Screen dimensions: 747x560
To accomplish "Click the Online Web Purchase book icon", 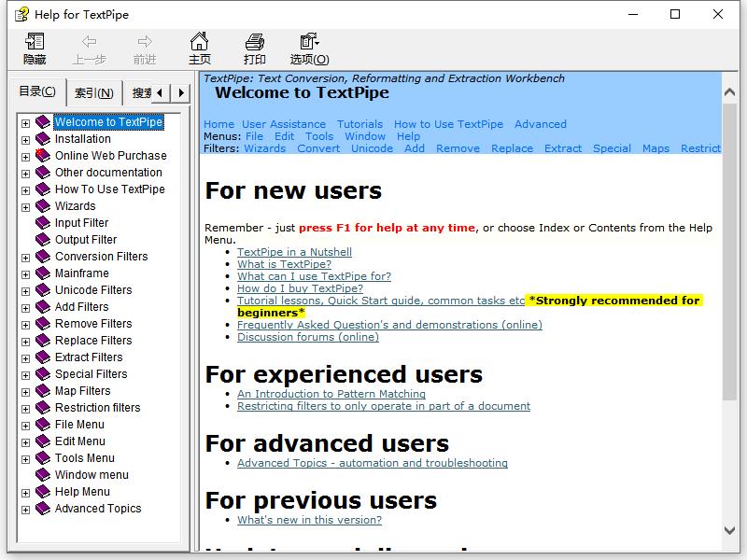I will point(43,156).
